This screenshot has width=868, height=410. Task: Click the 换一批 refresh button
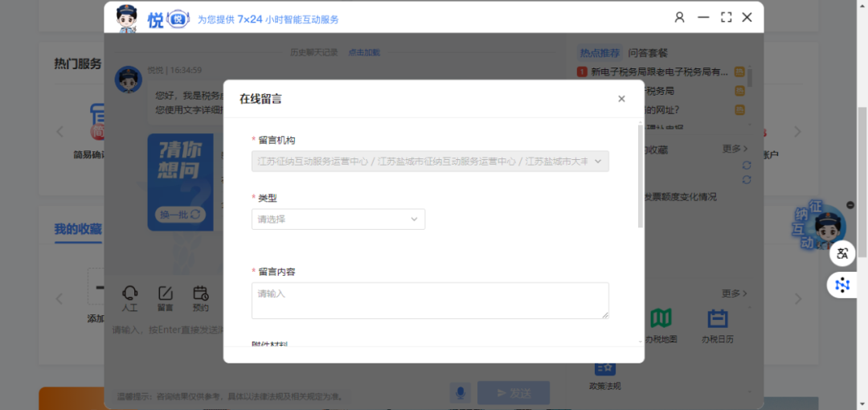click(x=181, y=215)
